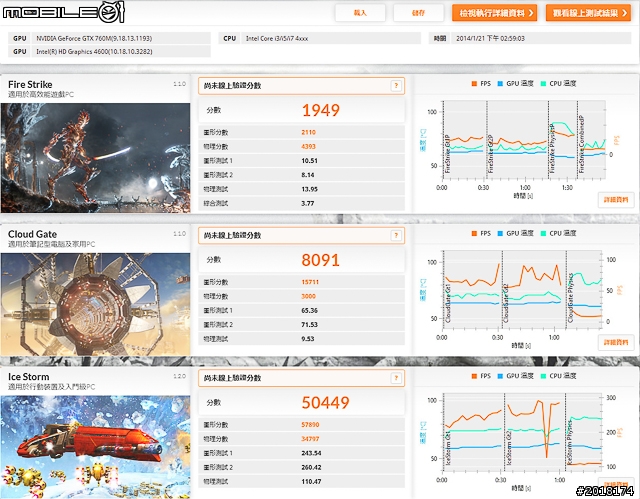Click the timestamp 2014/1/21 下午 02:59:03
The height and width of the screenshot is (499, 640).
coord(490,38)
